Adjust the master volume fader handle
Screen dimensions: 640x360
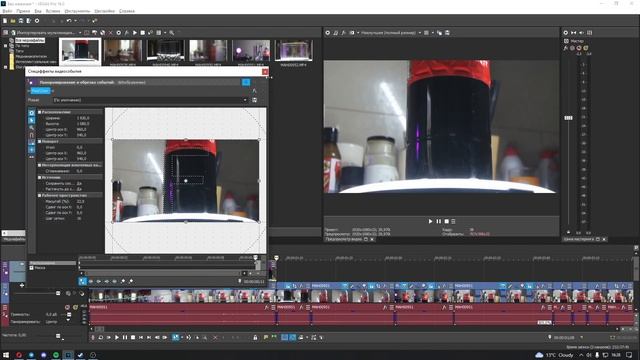(568, 118)
